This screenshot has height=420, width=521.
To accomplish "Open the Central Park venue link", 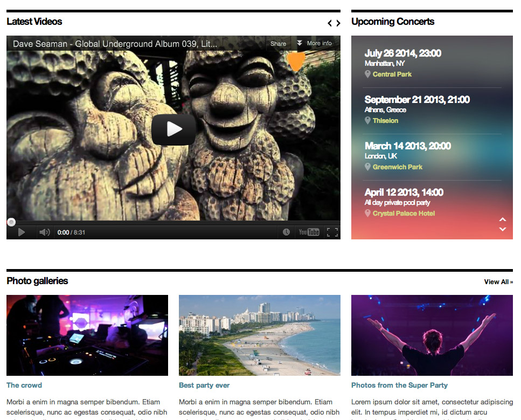I will [392, 74].
